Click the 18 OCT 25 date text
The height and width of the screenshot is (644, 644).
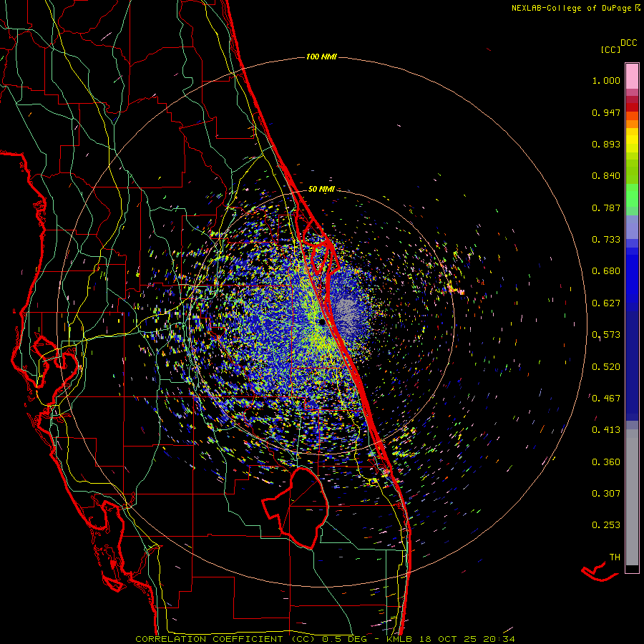click(448, 639)
